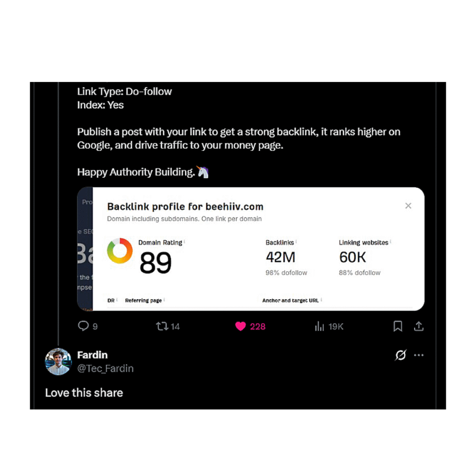476x476 pixels.
Task: Select Anchor and target URL column header
Action: 290,300
